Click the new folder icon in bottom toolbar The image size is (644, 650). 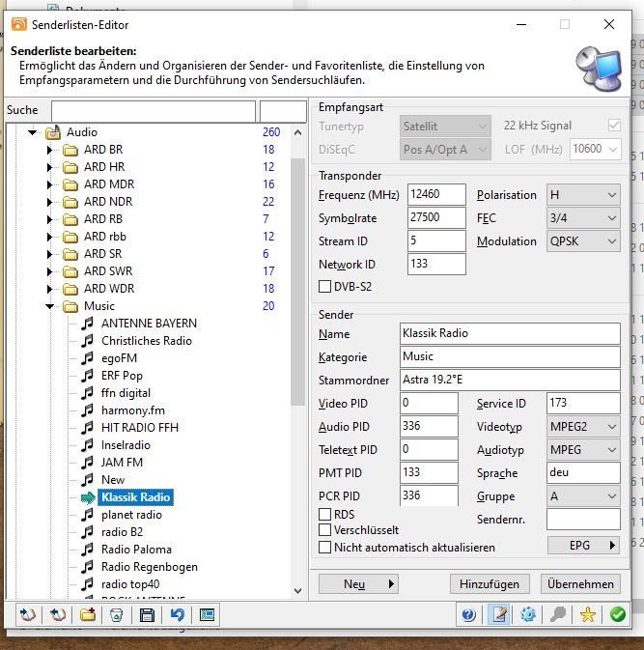point(88,614)
